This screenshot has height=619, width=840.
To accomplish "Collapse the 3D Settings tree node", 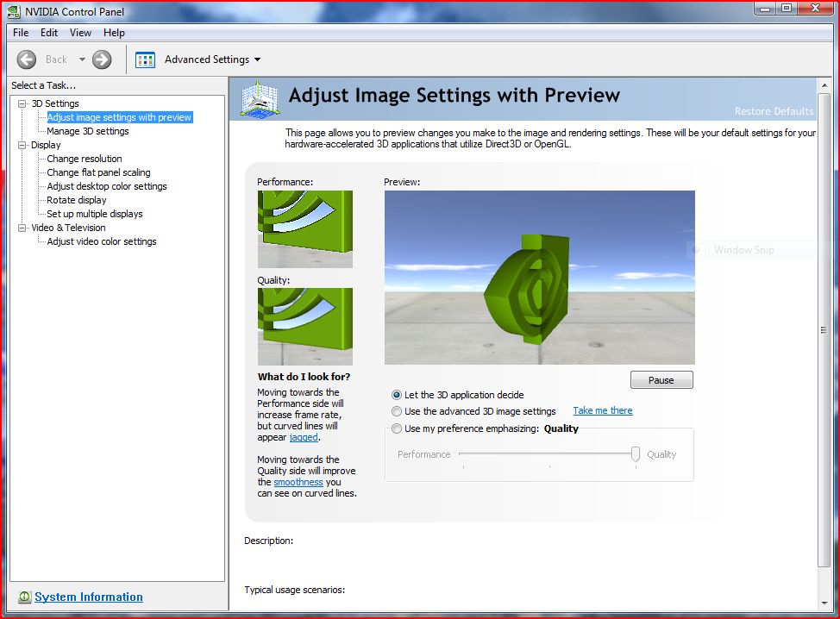I will point(22,103).
